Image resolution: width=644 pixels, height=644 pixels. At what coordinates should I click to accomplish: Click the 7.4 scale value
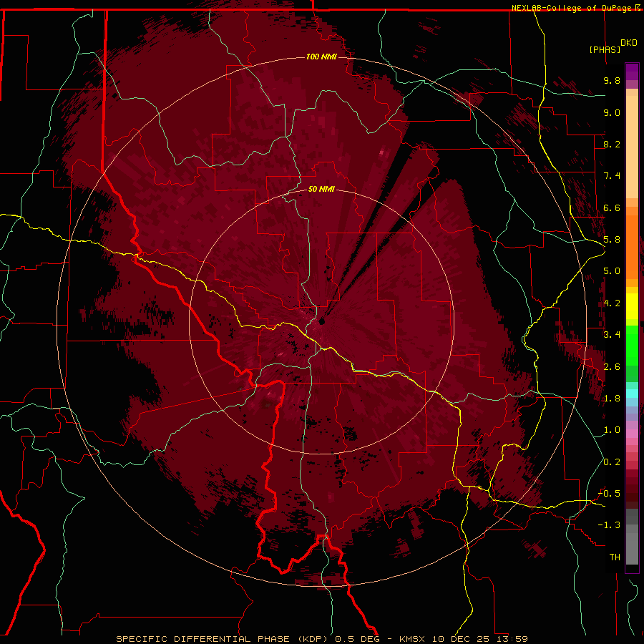point(612,176)
